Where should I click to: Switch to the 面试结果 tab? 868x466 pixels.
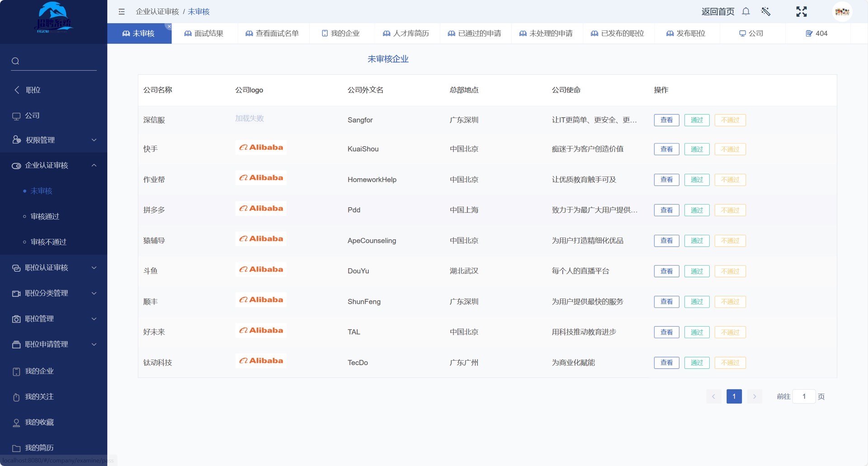pos(204,33)
